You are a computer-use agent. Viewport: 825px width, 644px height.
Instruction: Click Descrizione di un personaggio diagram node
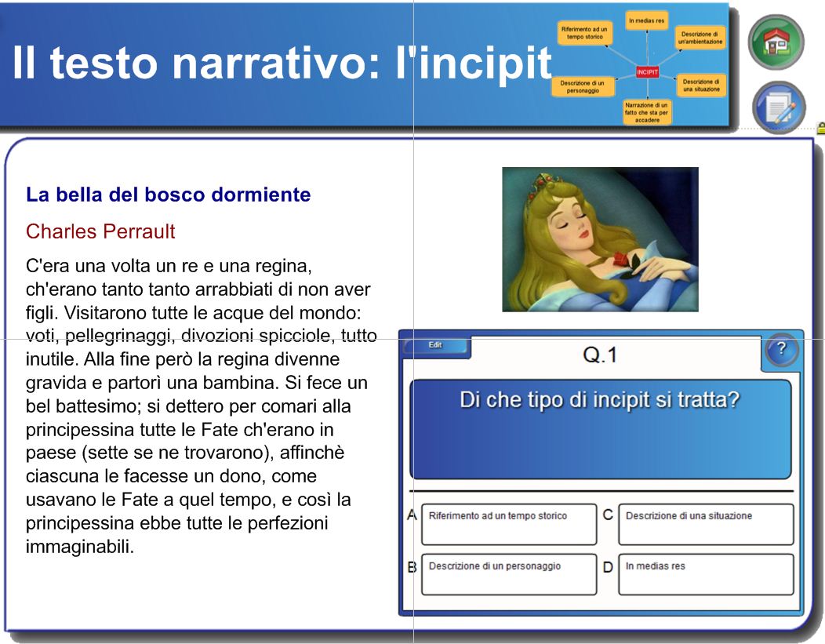coord(583,87)
